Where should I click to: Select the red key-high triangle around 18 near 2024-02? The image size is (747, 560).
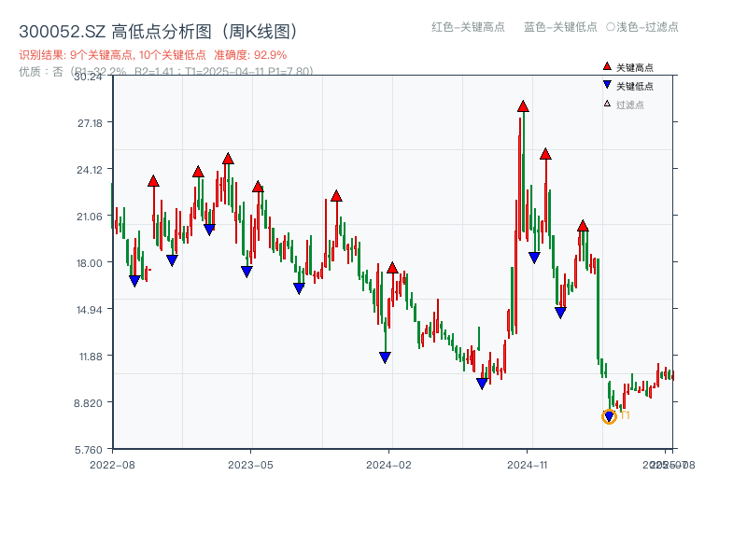[x=390, y=268]
